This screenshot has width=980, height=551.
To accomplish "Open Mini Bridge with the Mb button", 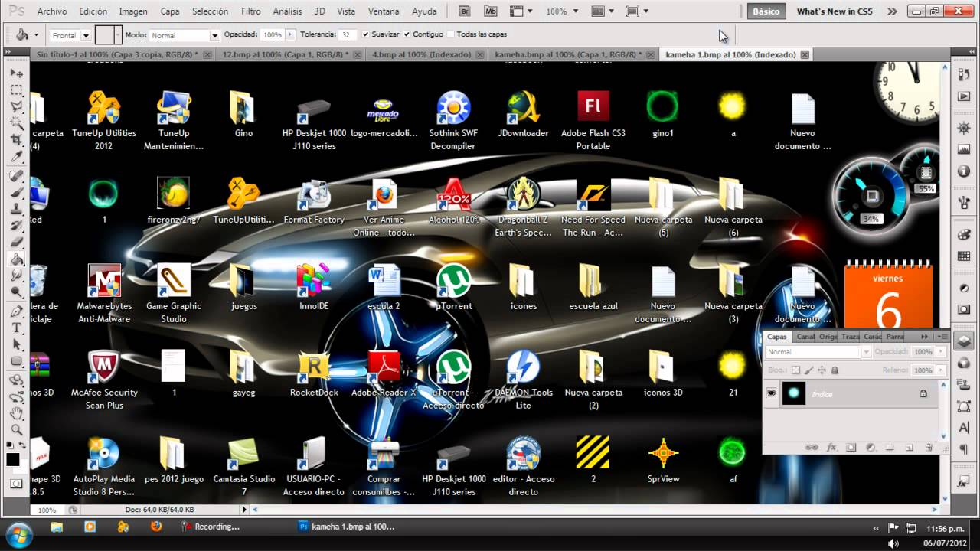I will pos(491,11).
